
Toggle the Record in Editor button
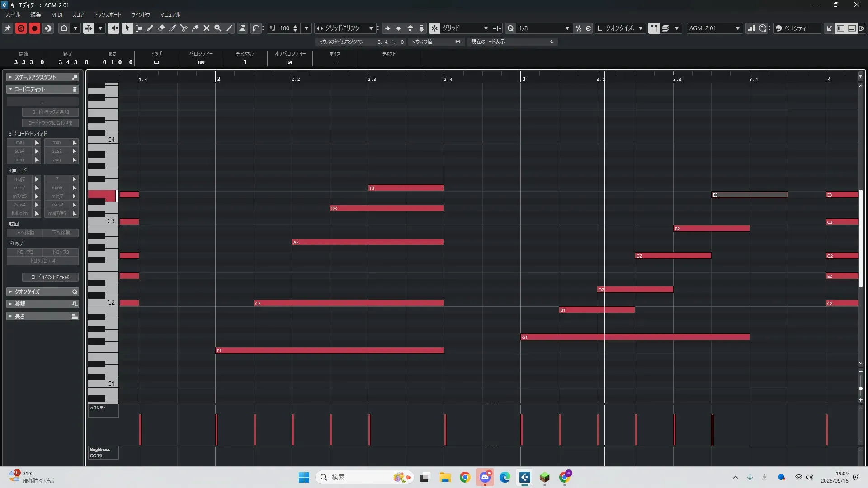tap(34, 28)
